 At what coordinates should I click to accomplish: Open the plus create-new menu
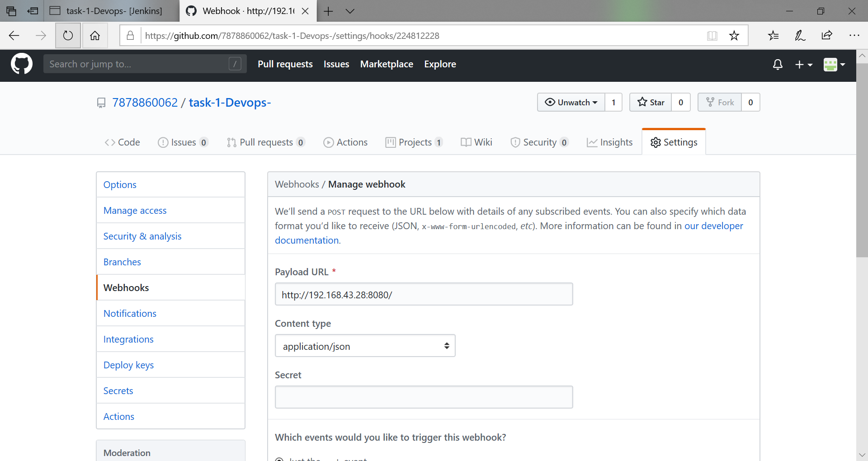coord(803,65)
